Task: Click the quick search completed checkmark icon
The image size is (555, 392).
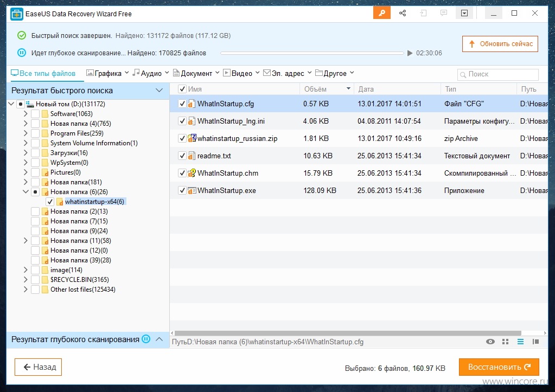Action: pos(22,35)
